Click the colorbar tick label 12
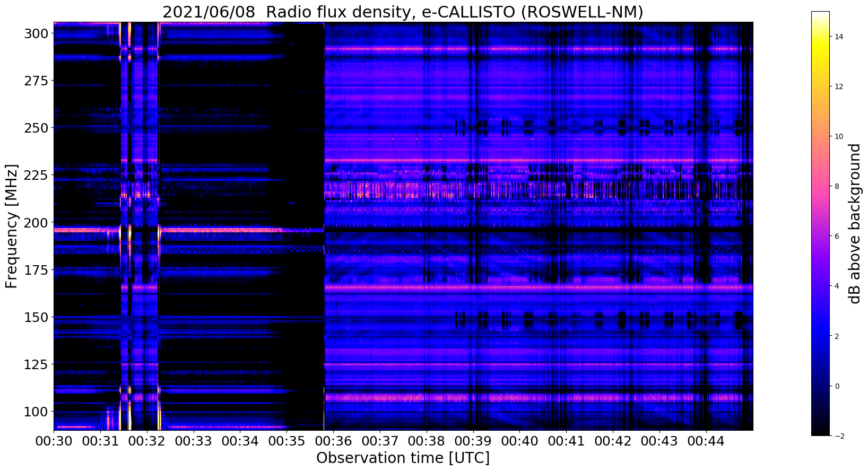 point(839,86)
